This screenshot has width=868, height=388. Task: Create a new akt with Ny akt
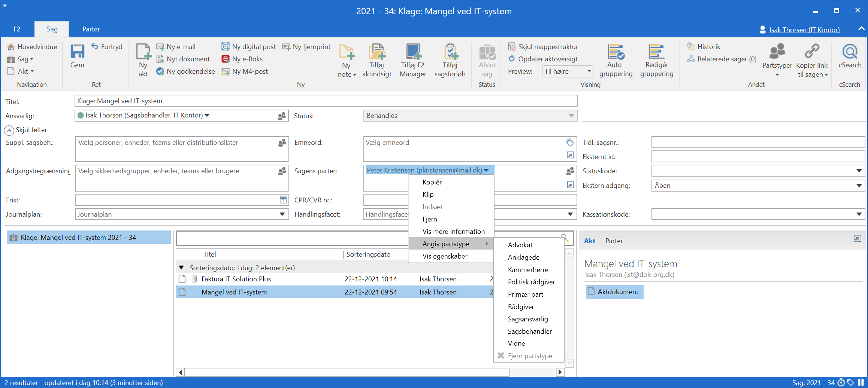(x=143, y=60)
